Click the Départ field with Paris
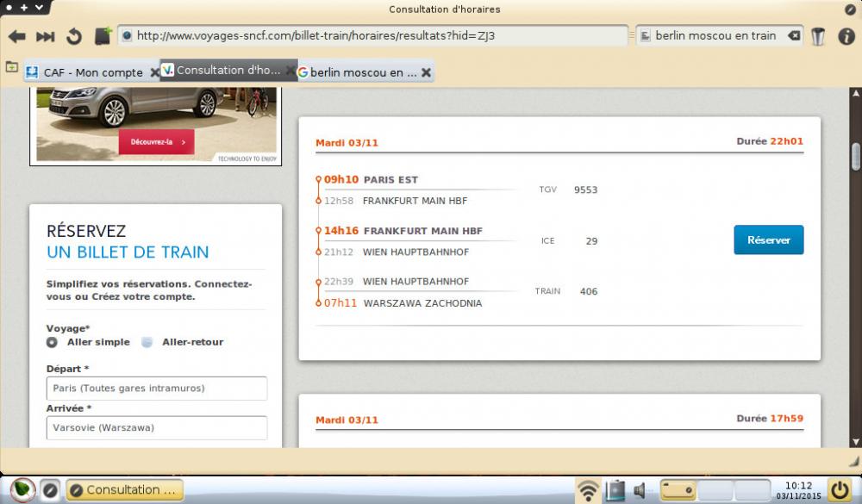Screen dimensions: 862x504 [157, 388]
